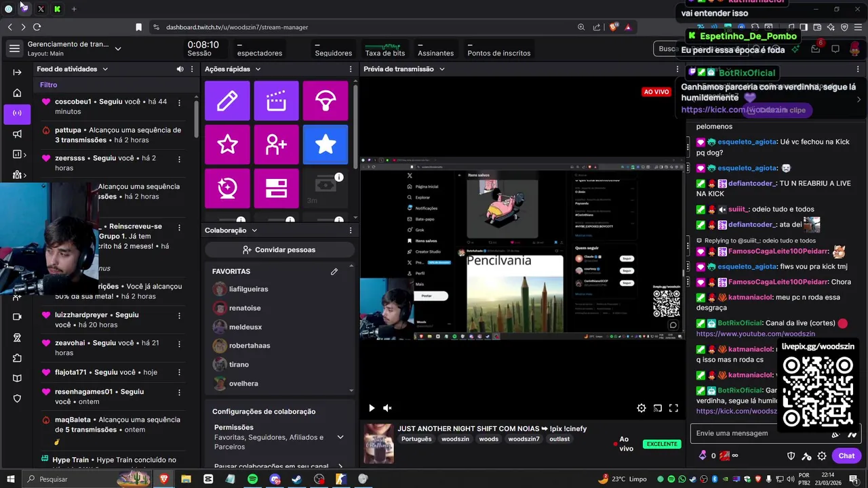Cast the stream preview to device

pos(658,408)
